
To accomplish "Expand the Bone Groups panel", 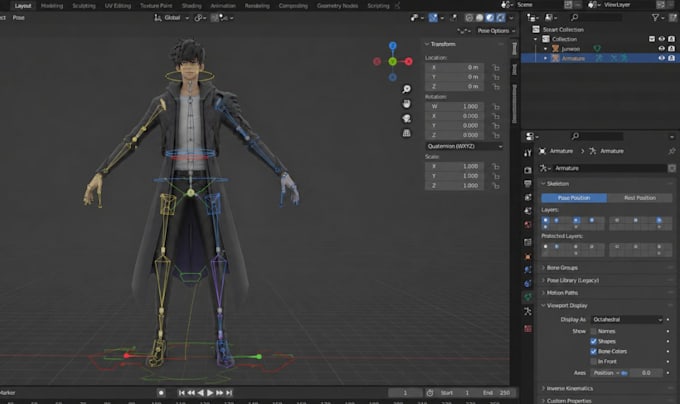I will (x=562, y=267).
